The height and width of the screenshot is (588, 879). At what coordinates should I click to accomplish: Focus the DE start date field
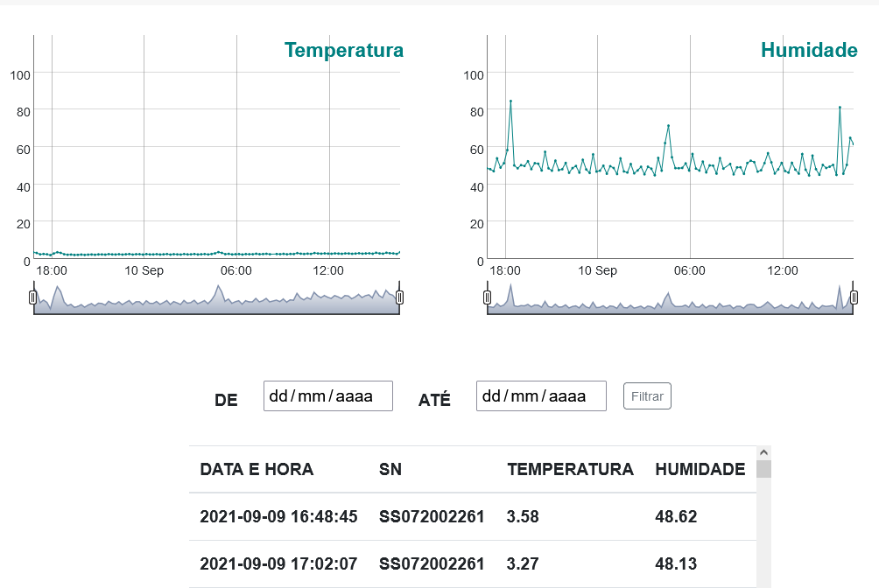(x=327, y=396)
